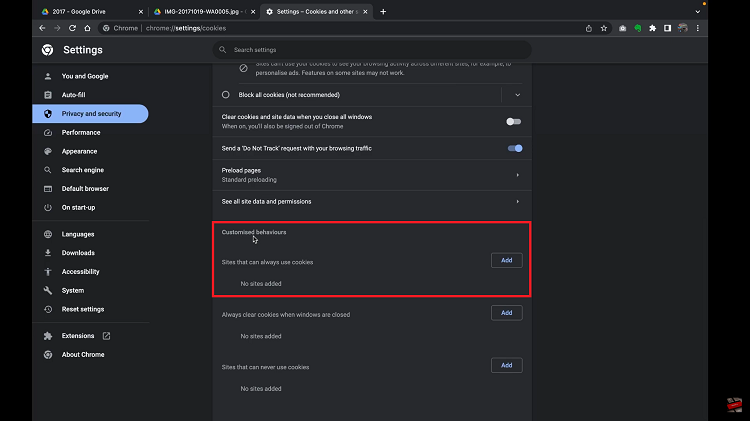Click the green extension icon

click(638, 28)
